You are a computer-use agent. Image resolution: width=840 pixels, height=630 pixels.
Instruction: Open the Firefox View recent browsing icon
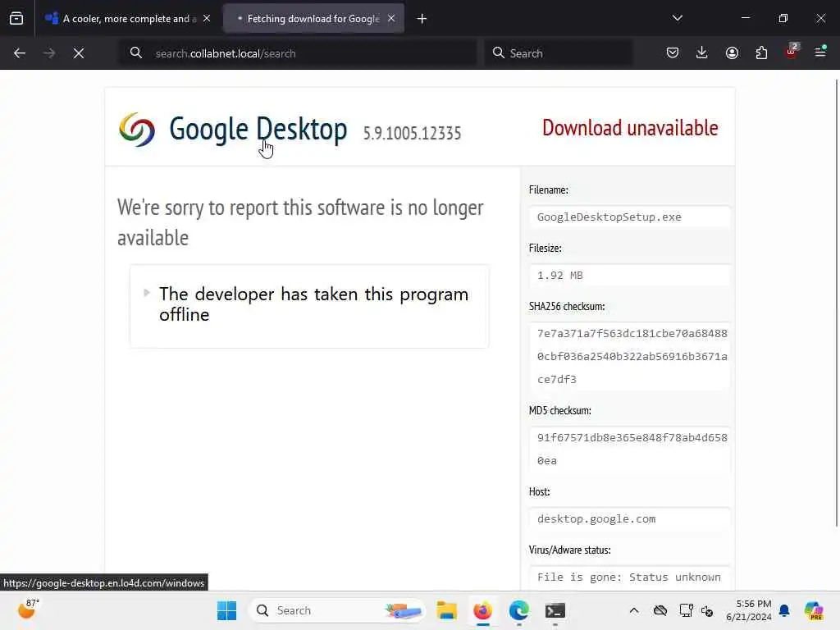pyautogui.click(x=16, y=19)
